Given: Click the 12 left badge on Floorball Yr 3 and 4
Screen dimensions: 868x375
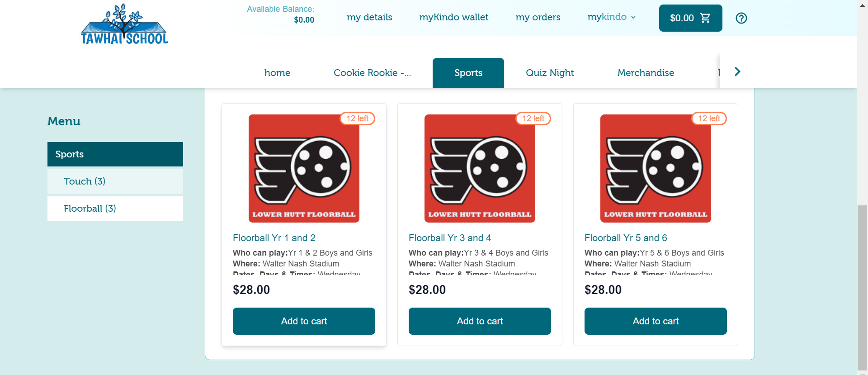Looking at the screenshot, I should [533, 119].
